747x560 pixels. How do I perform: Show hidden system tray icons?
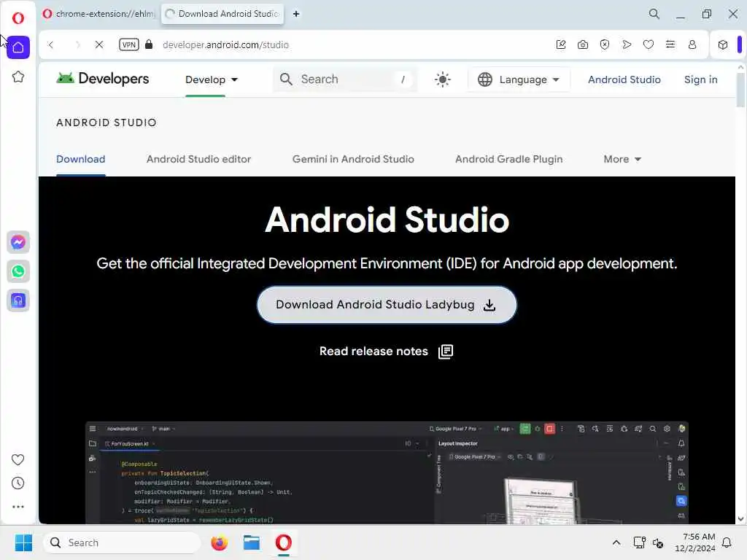616,542
